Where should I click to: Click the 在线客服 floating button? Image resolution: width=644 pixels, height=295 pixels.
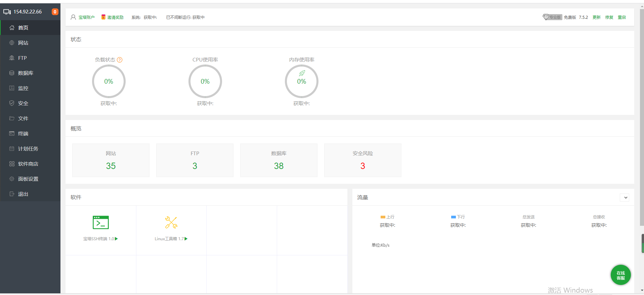[620, 275]
